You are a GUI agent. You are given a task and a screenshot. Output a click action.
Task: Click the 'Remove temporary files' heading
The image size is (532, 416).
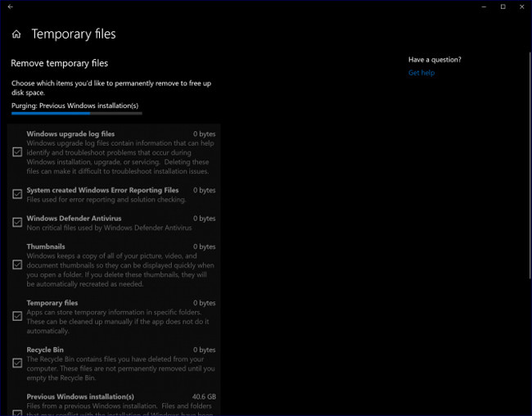coord(59,63)
